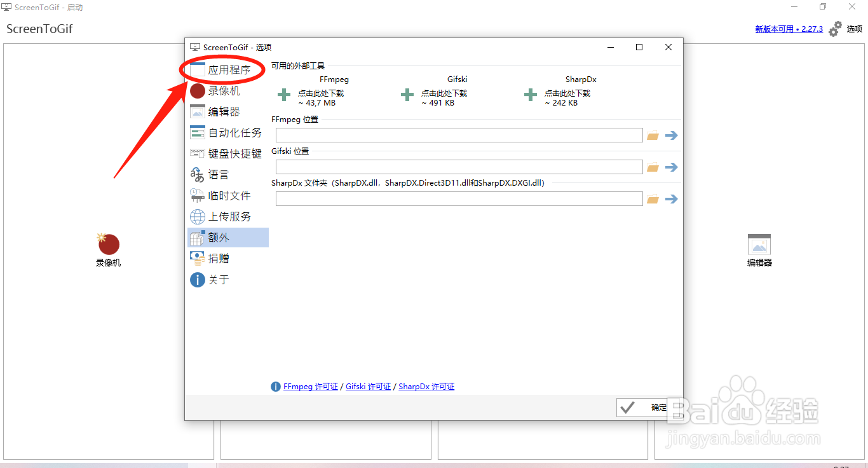Click the blue arrow beside SharpDx 文件夹
Image resolution: width=868 pixels, height=468 pixels.
tap(672, 199)
